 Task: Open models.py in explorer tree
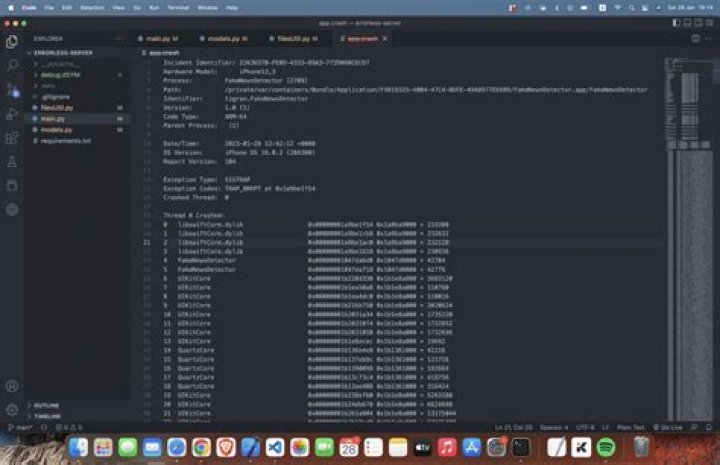77,130
